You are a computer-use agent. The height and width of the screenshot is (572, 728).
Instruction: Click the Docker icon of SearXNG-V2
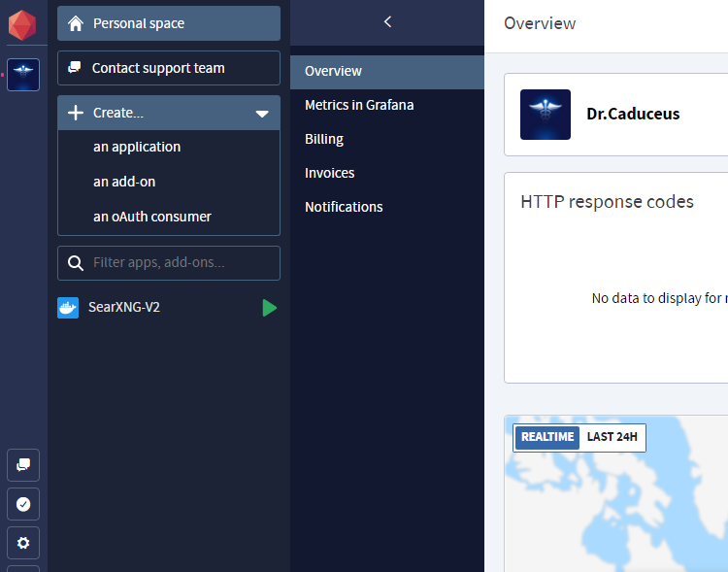coord(68,308)
